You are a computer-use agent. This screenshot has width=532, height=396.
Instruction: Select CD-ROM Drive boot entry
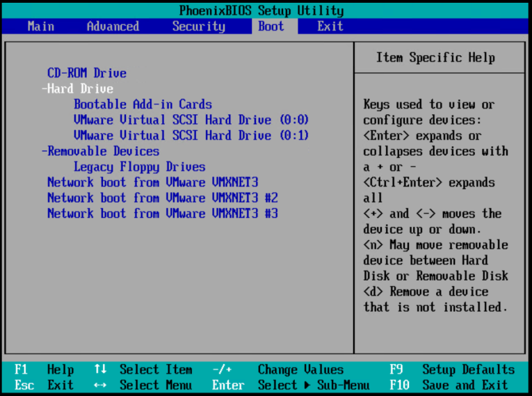click(x=87, y=73)
